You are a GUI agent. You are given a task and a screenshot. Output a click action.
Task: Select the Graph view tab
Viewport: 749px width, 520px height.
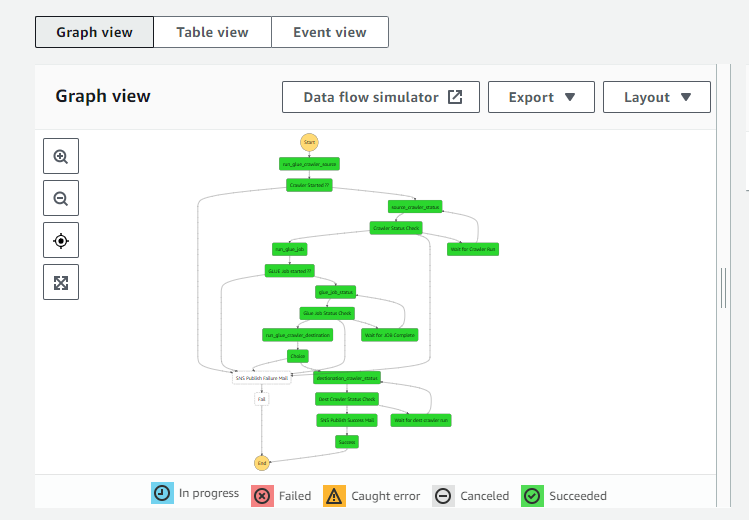point(94,32)
